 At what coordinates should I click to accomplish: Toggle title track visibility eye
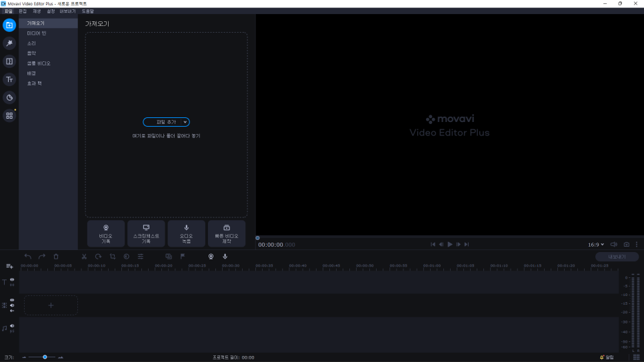(12, 279)
